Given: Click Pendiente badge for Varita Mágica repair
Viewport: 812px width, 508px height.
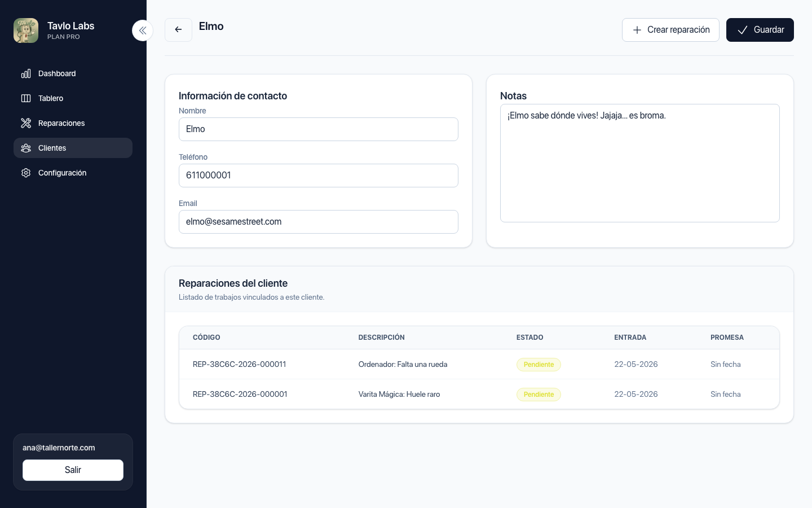Looking at the screenshot, I should 539,395.
